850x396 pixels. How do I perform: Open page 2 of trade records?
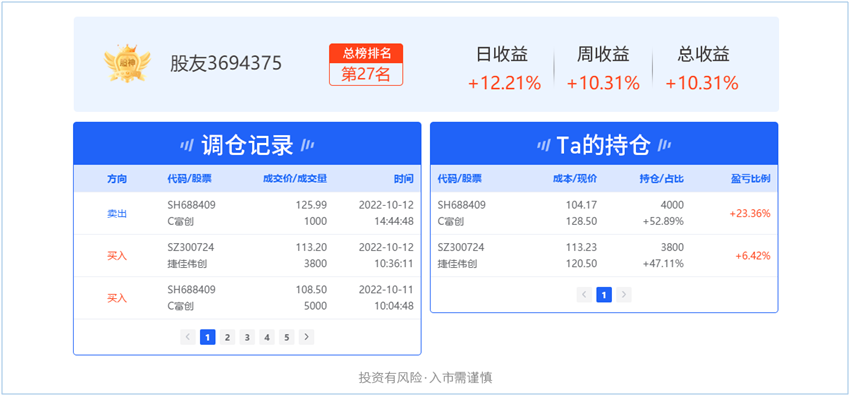tap(228, 337)
